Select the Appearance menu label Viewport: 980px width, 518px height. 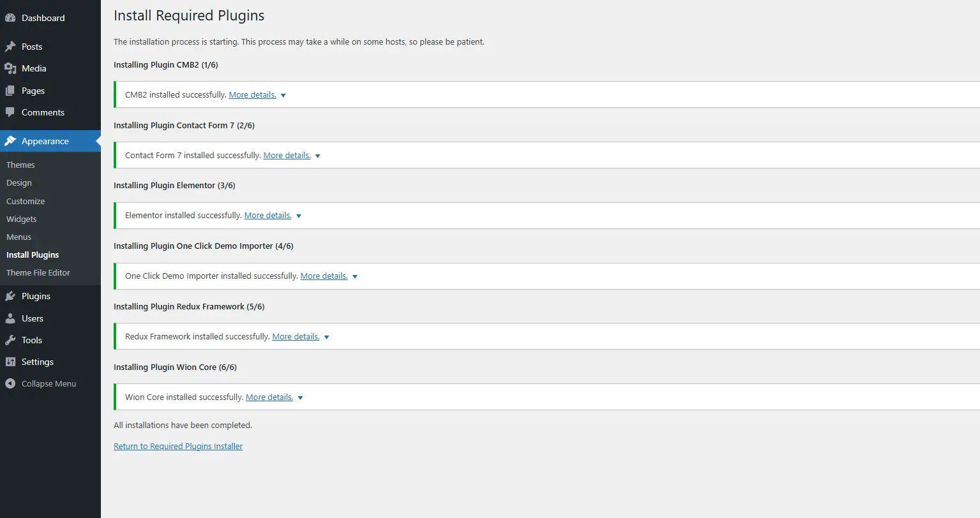[45, 141]
